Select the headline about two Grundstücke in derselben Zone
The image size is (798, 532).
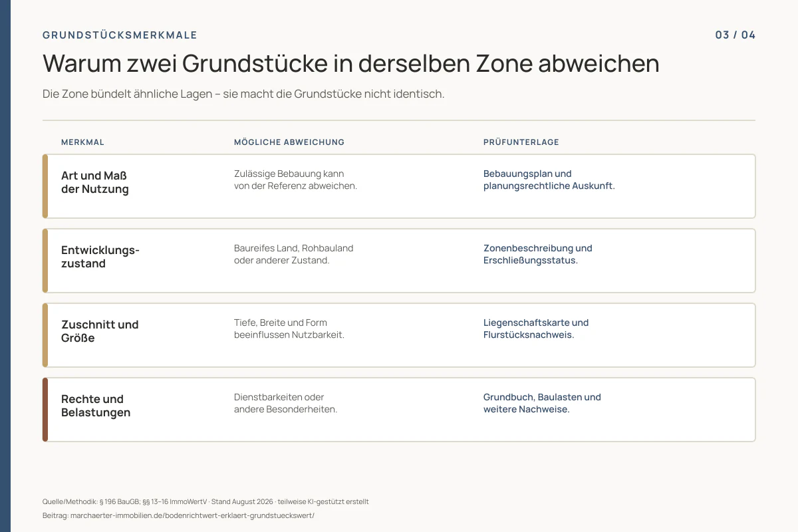pos(351,64)
